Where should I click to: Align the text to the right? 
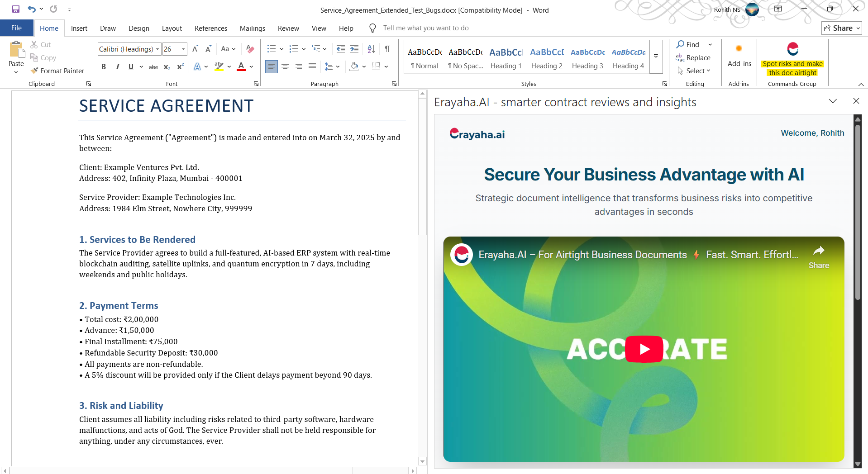pyautogui.click(x=299, y=67)
